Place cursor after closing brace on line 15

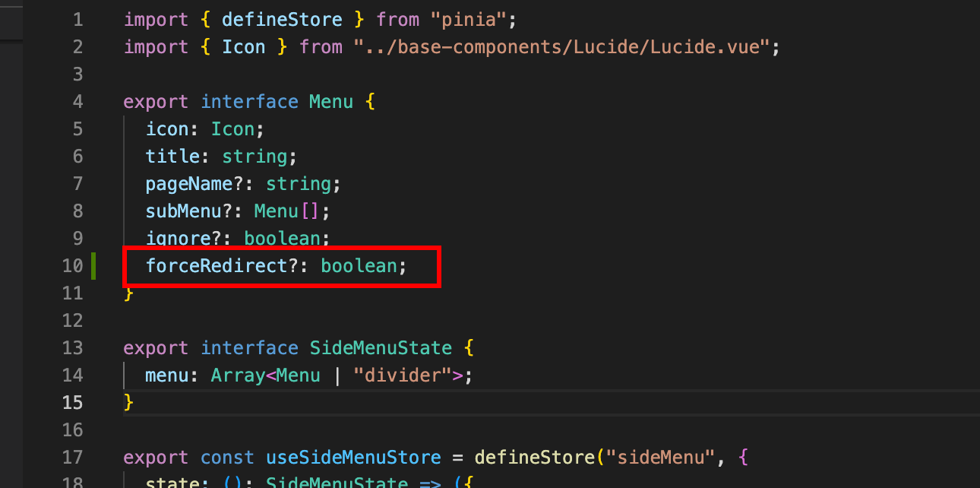pyautogui.click(x=135, y=403)
